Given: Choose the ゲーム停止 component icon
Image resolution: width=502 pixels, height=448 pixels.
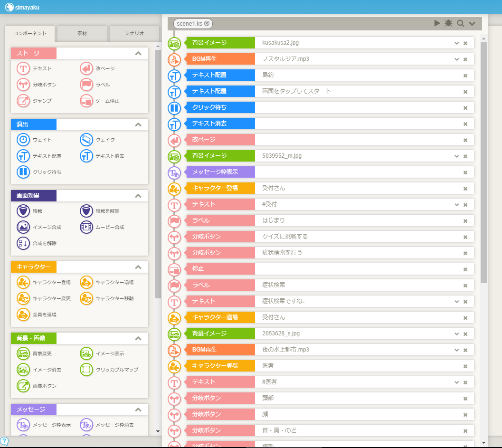Looking at the screenshot, I should click(86, 101).
